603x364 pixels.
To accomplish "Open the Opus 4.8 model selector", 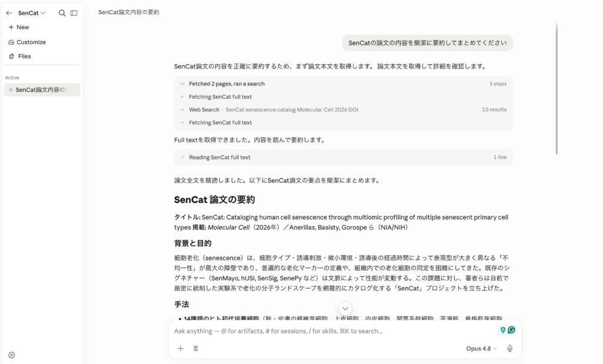I will 481,349.
